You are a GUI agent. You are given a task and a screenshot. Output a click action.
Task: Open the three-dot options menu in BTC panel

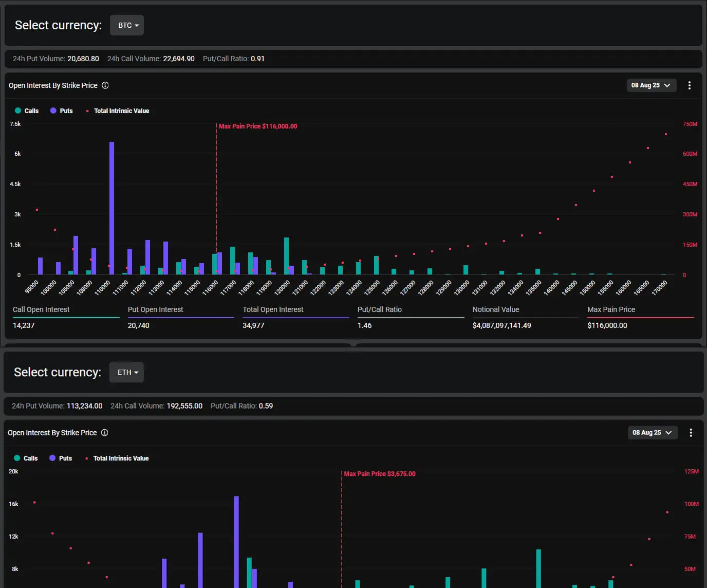(x=690, y=85)
